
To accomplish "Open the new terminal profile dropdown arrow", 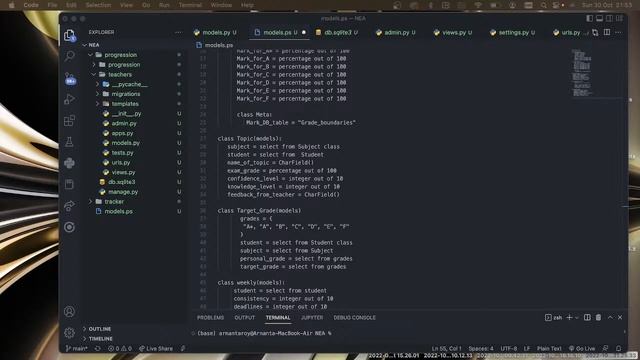I will [577, 318].
